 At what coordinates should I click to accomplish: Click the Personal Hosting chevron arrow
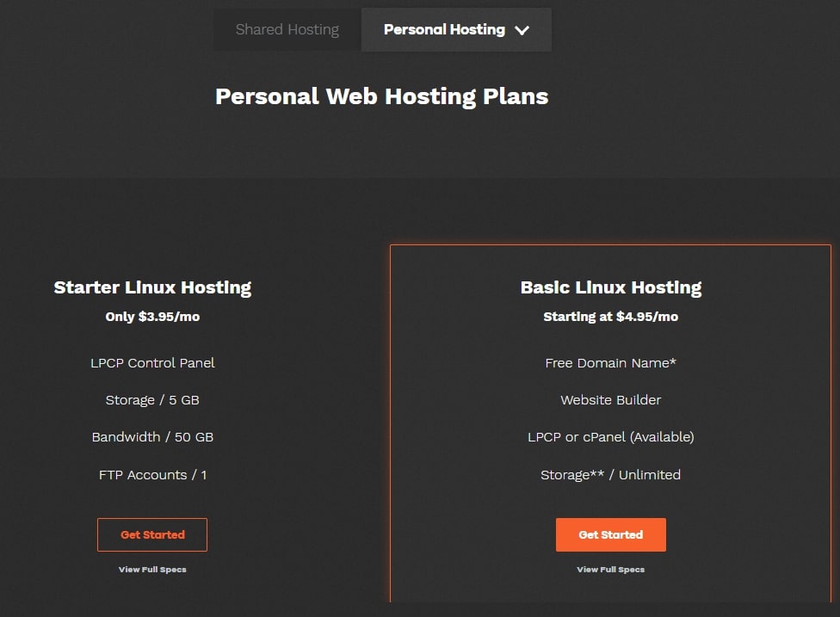(522, 30)
